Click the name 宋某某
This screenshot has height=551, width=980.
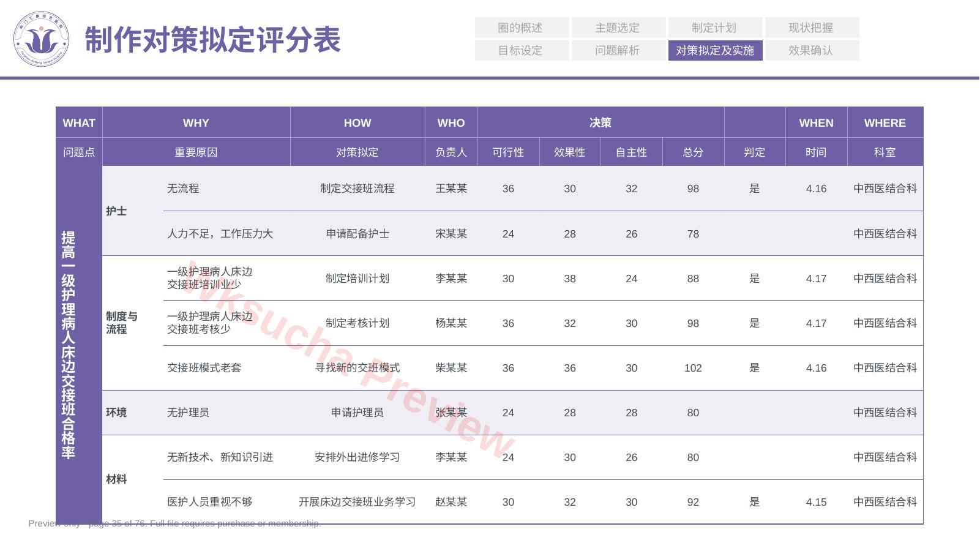coord(451,233)
